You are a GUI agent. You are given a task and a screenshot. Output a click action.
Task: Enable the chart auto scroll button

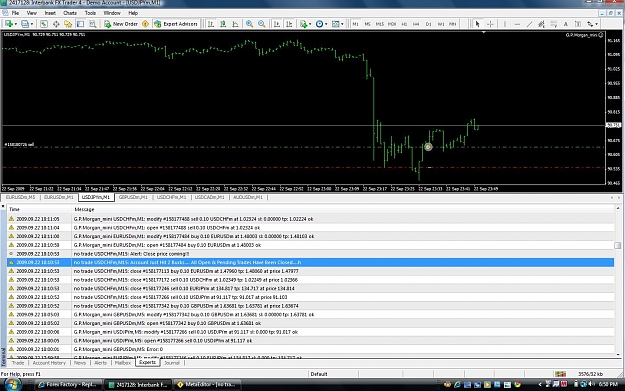point(277,24)
